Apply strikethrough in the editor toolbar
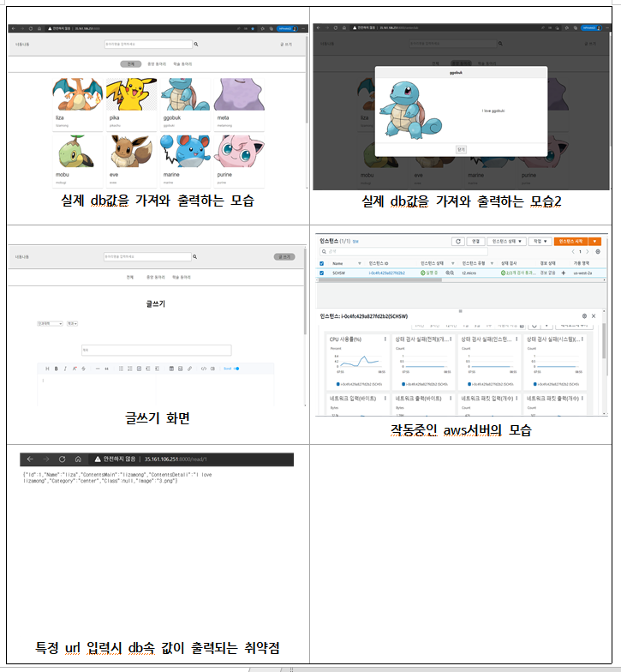Screen dimensions: 621x672 pos(84,369)
